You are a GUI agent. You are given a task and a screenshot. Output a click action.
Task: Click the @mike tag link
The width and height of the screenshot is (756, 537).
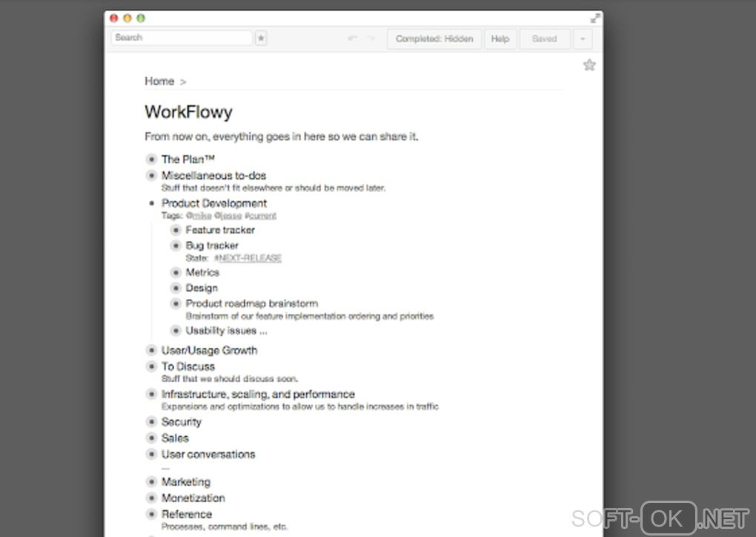[199, 216]
